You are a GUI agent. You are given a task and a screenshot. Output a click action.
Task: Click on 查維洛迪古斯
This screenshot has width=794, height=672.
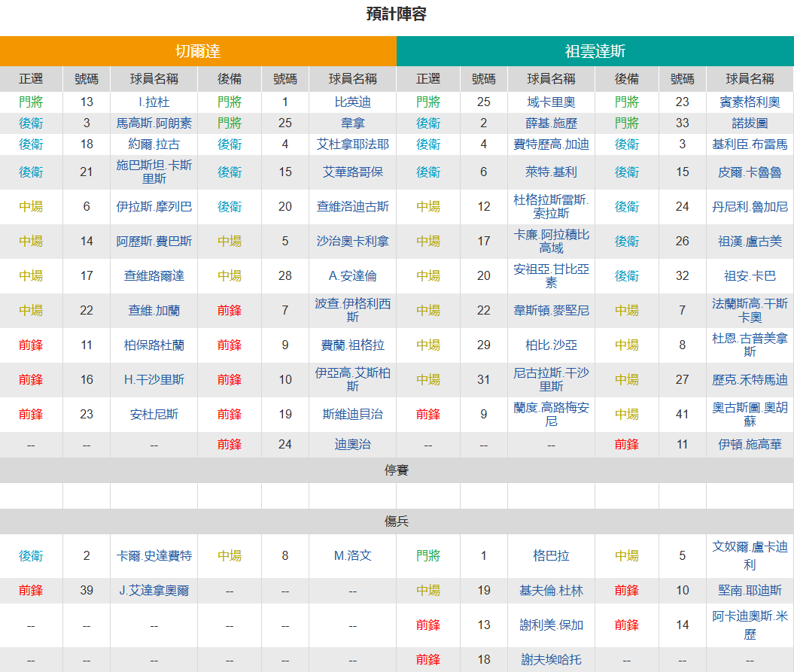click(352, 207)
